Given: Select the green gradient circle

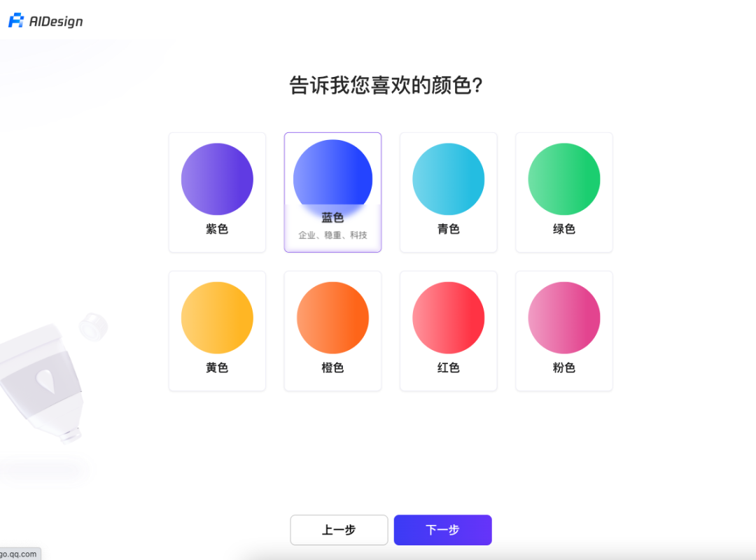Looking at the screenshot, I should (x=563, y=179).
